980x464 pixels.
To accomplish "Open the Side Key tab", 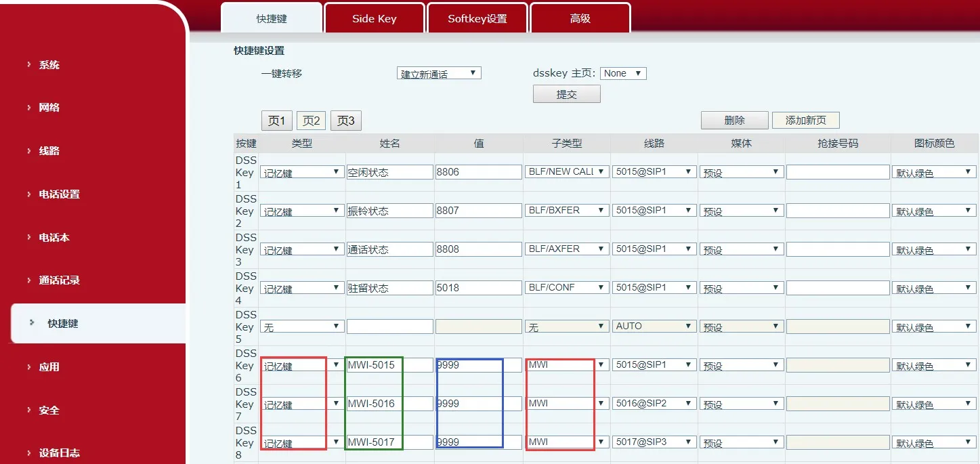I will [374, 18].
